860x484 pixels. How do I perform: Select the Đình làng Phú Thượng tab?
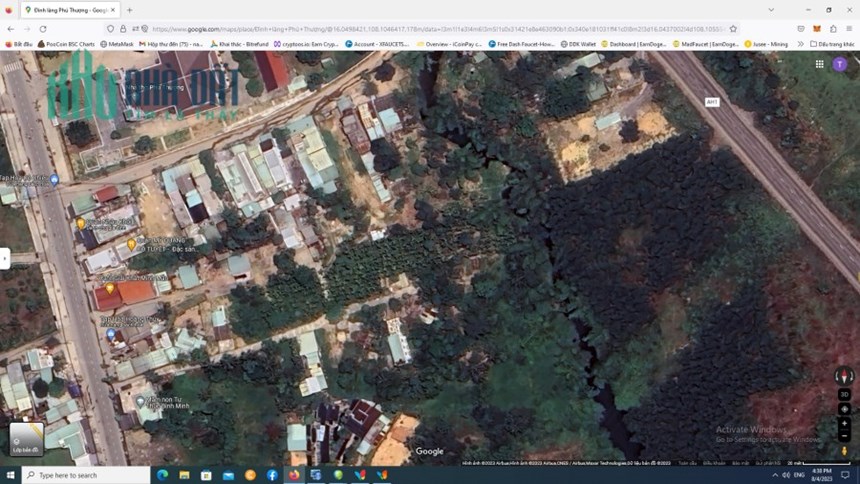[70, 10]
